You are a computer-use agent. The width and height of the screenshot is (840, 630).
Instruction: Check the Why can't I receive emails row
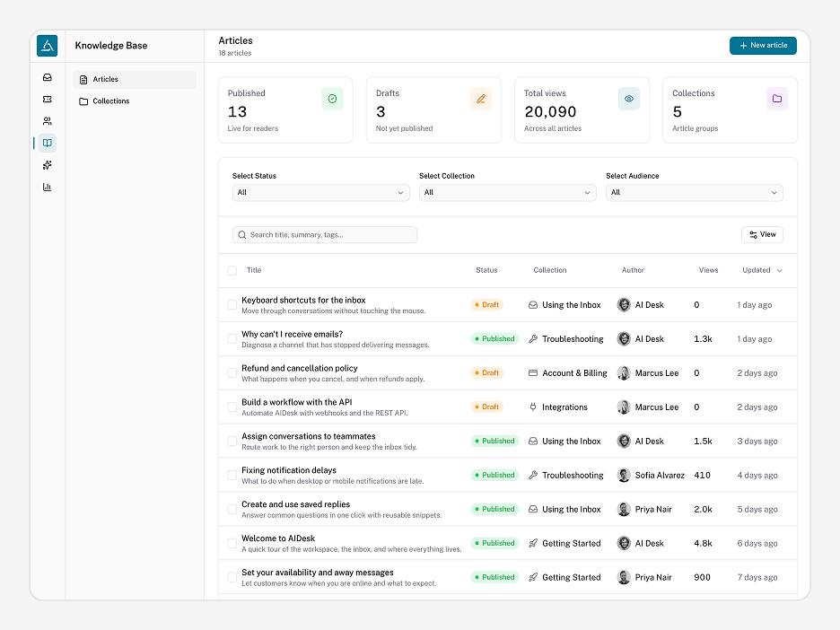(232, 338)
